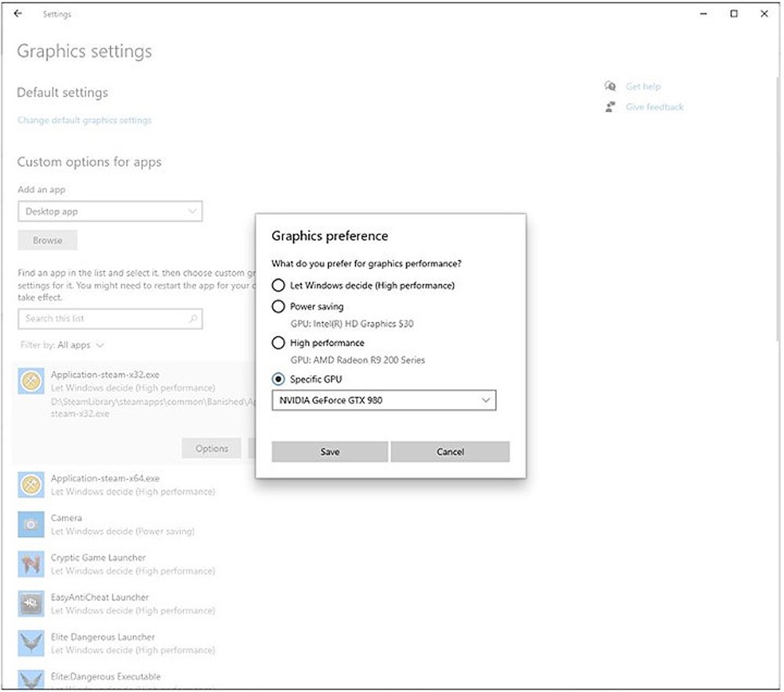
Task: Select Elite:Dangerous Executable entry name
Action: pos(106,676)
